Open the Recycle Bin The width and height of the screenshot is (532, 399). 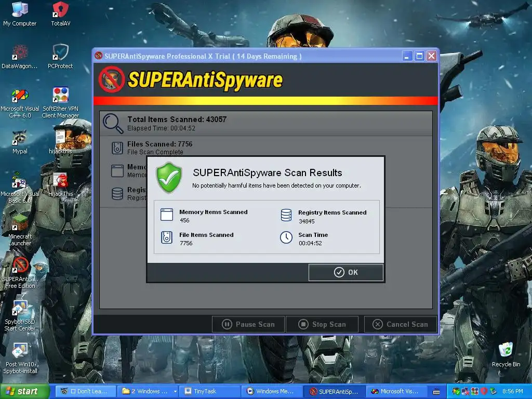click(x=506, y=355)
